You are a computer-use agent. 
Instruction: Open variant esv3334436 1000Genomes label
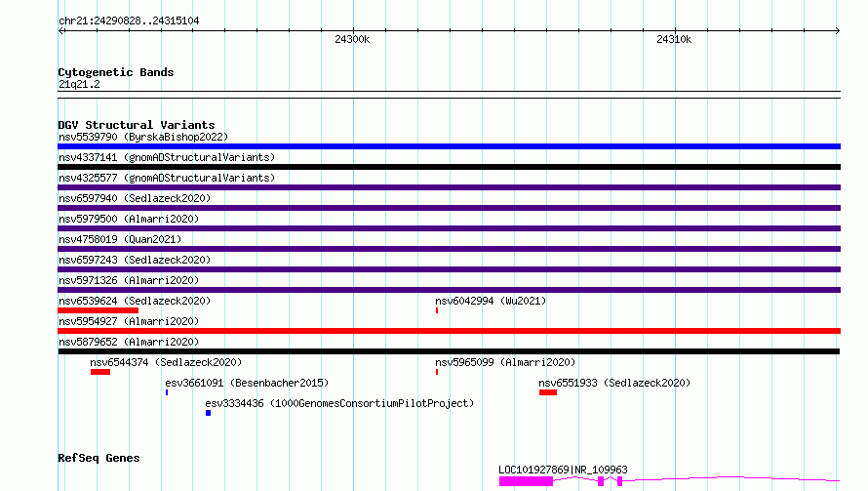point(339,403)
